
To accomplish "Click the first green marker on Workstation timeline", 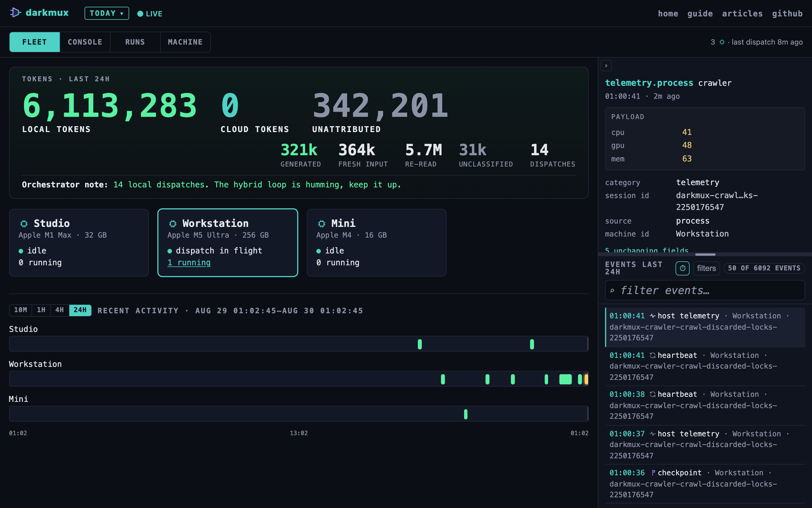I will pos(443,379).
